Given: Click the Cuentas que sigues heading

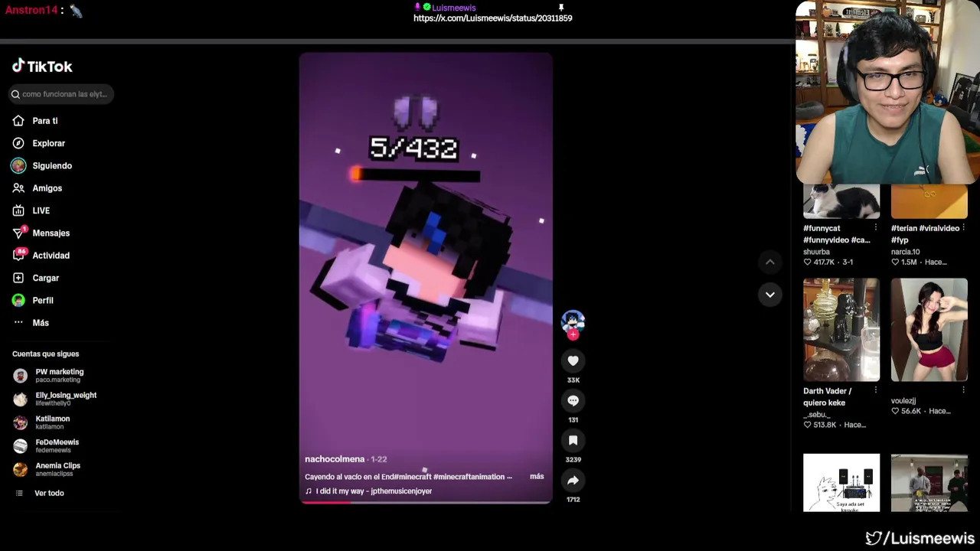Looking at the screenshot, I should click(x=45, y=354).
